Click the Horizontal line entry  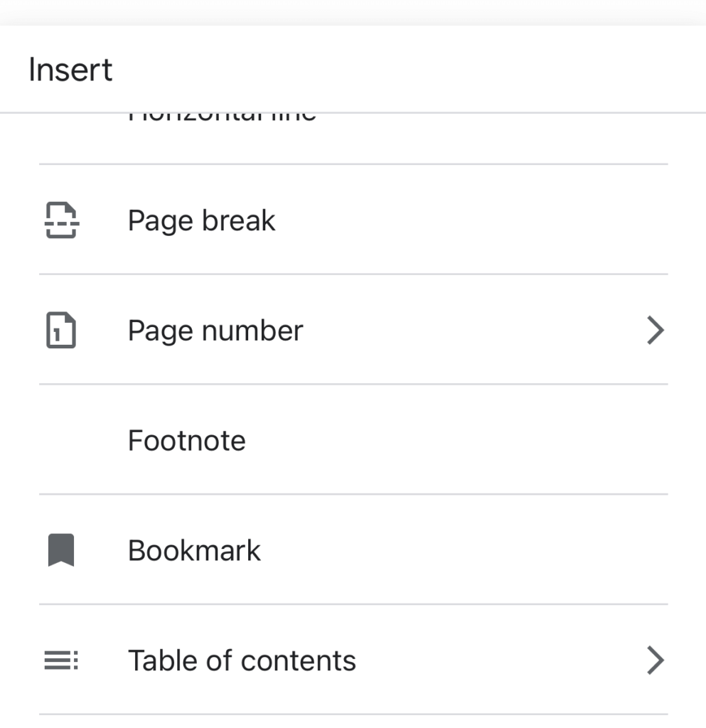pos(220,114)
